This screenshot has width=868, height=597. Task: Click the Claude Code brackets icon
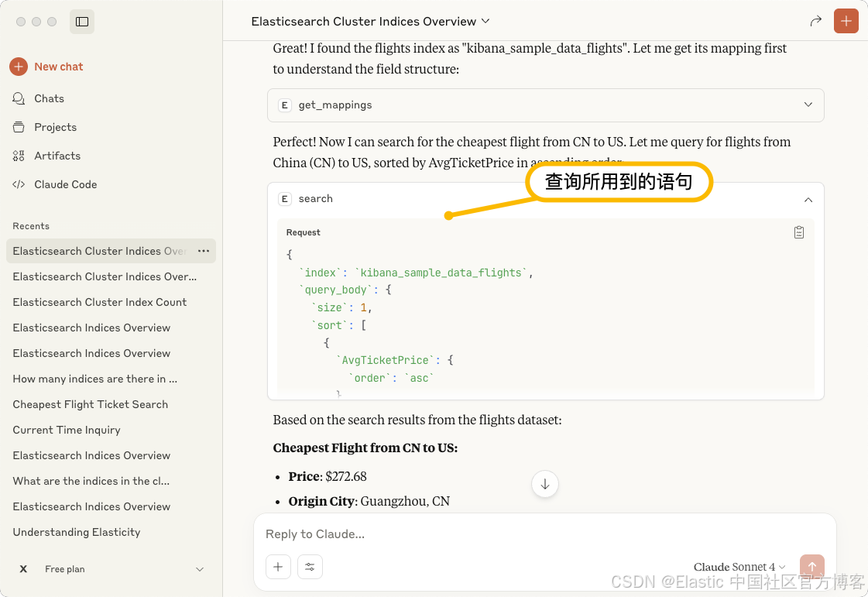click(19, 184)
